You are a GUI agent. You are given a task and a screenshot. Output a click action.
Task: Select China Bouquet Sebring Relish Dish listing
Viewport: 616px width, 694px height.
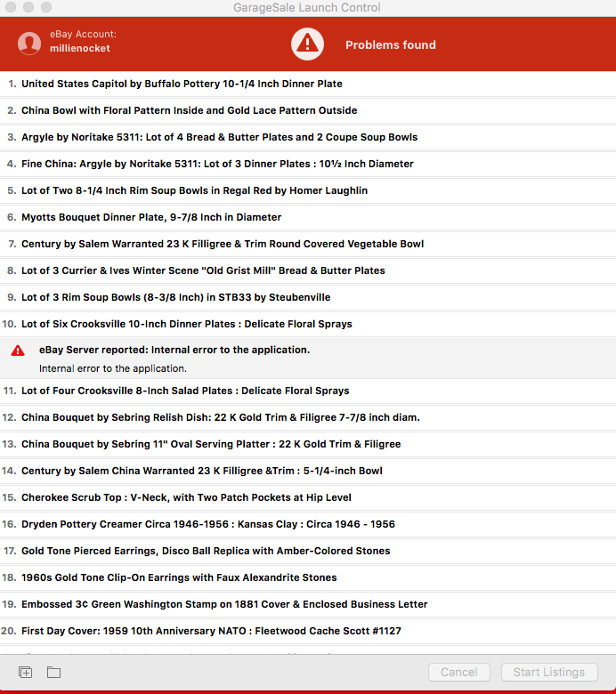click(x=308, y=417)
